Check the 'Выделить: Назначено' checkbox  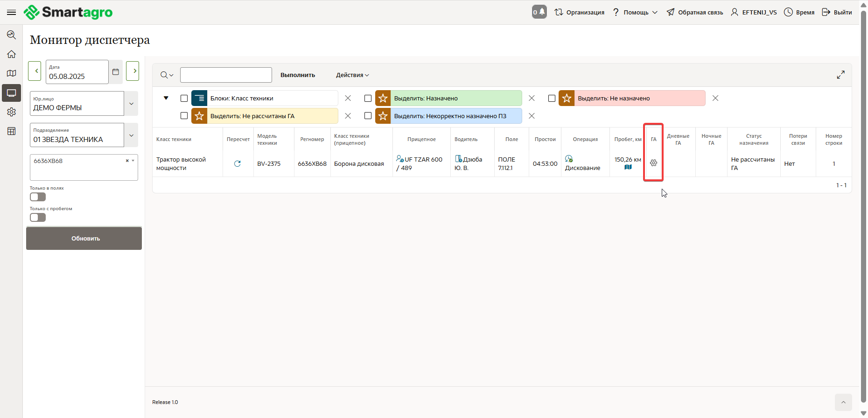tap(368, 99)
